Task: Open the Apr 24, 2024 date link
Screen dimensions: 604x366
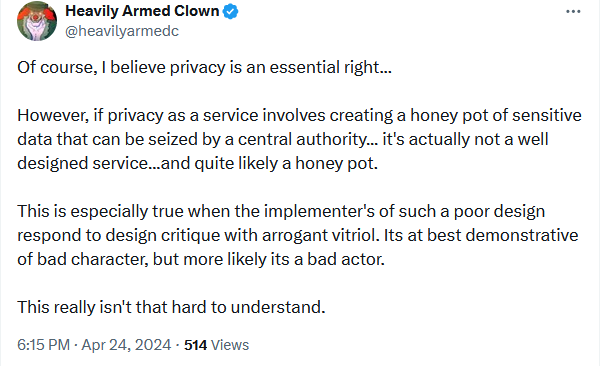Action: coord(126,345)
